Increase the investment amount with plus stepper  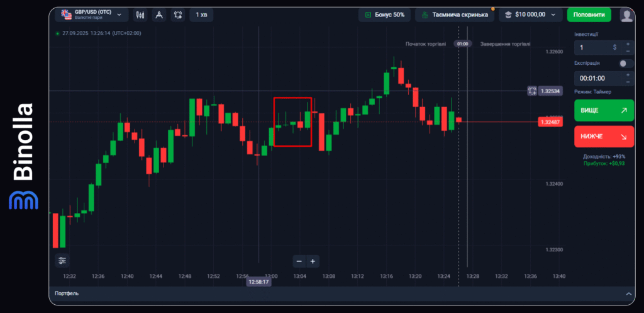[627, 43]
